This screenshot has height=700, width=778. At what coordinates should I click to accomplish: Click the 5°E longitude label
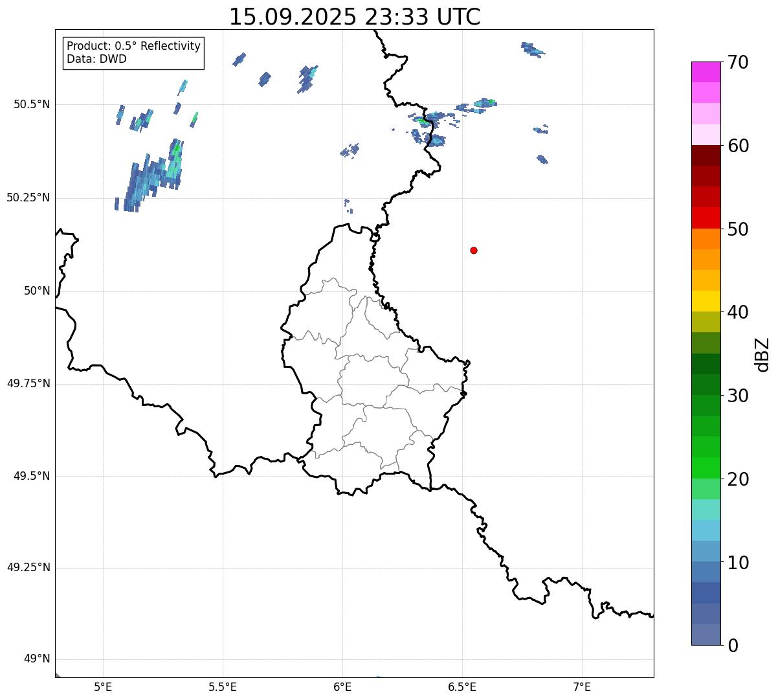[103, 686]
